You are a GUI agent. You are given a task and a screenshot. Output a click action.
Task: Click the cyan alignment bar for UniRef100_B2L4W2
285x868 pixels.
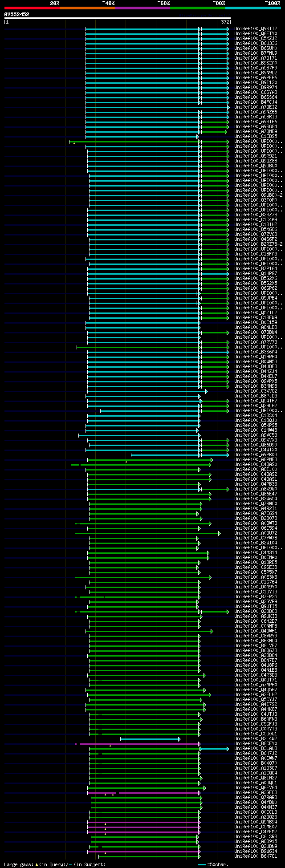point(151,739)
